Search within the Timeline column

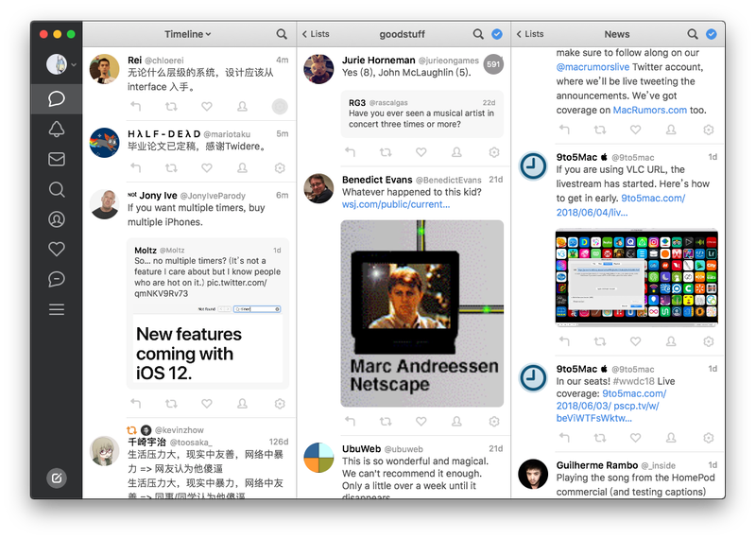tap(282, 34)
